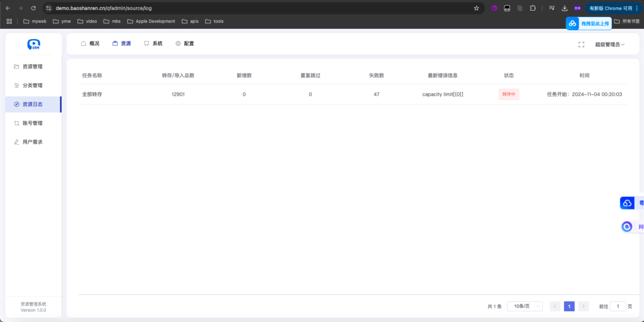Open the 配置 top tab
Viewport: 644px width, 322px height.
(184, 44)
